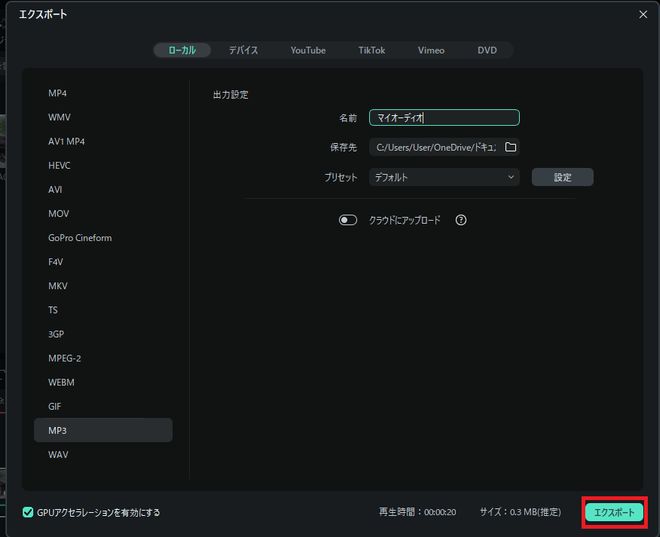Open the プリセット dropdown
This screenshot has width=660, height=537.
pyautogui.click(x=444, y=177)
